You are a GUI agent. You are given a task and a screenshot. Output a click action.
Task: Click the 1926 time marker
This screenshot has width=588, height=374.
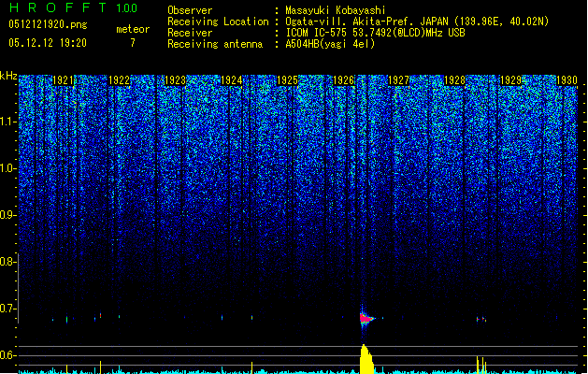click(x=343, y=80)
